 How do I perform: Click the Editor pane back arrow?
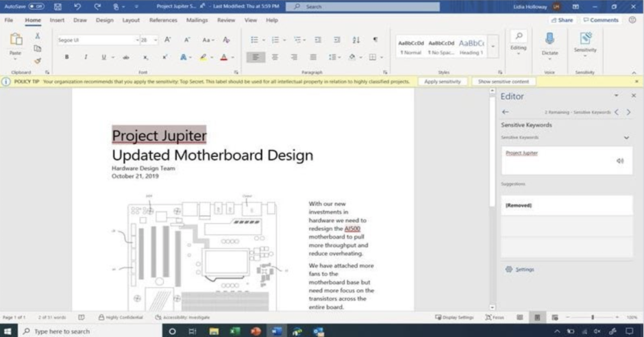[506, 112]
